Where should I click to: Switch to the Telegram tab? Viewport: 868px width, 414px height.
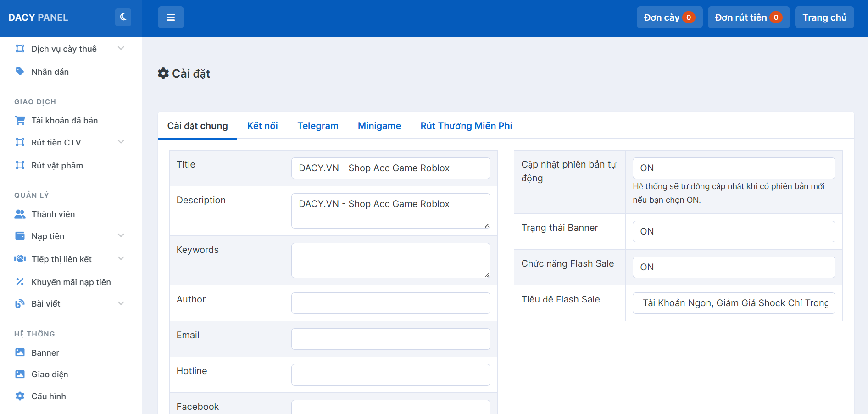(318, 126)
